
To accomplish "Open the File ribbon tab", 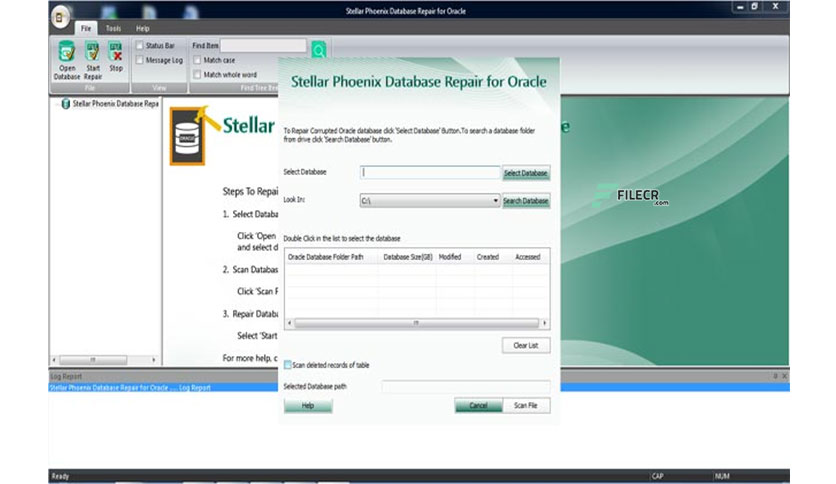I will tap(86, 28).
